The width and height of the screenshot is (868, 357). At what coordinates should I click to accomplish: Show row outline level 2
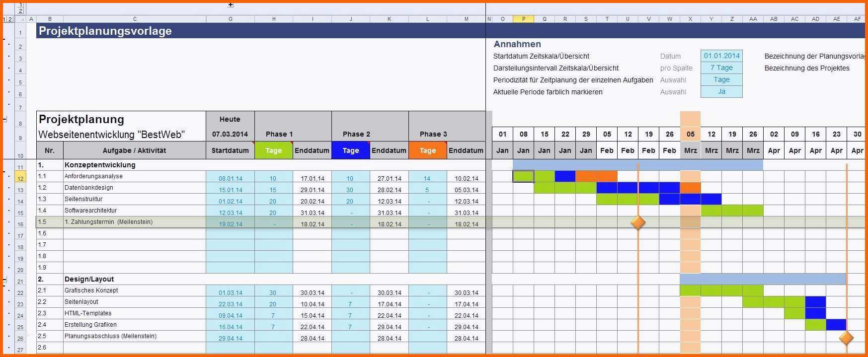point(10,19)
